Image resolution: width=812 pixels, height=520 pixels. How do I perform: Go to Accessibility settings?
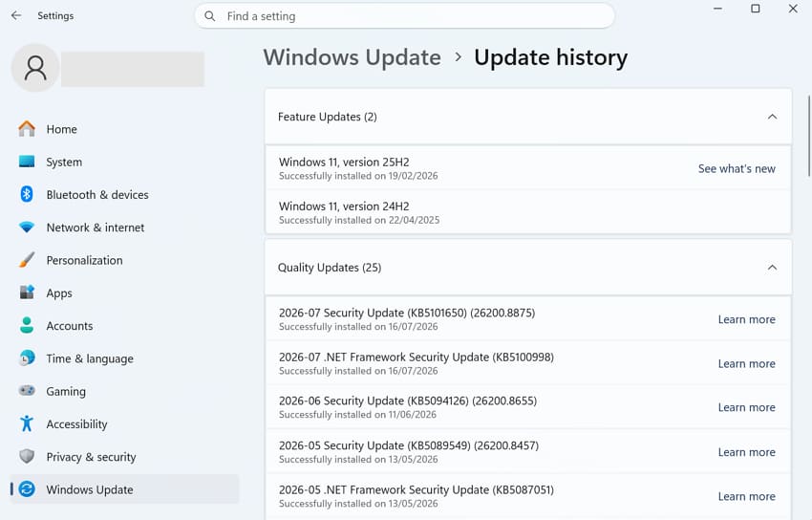point(124,423)
